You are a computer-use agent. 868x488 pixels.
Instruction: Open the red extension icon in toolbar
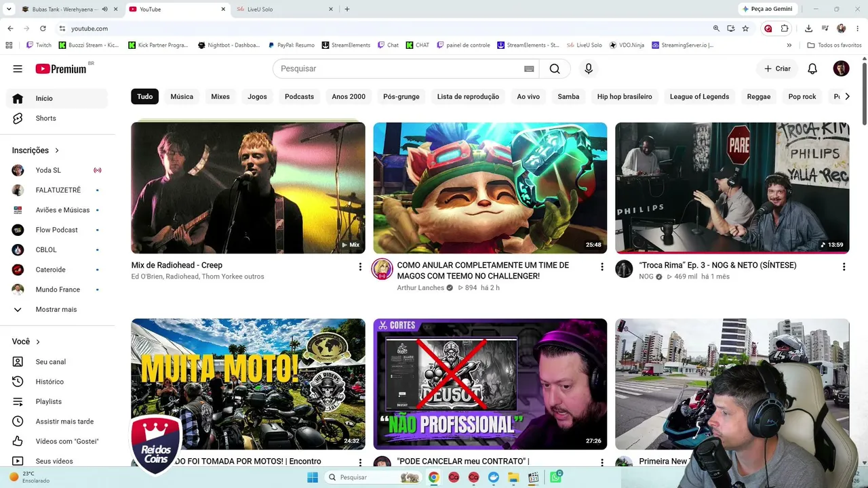point(768,28)
